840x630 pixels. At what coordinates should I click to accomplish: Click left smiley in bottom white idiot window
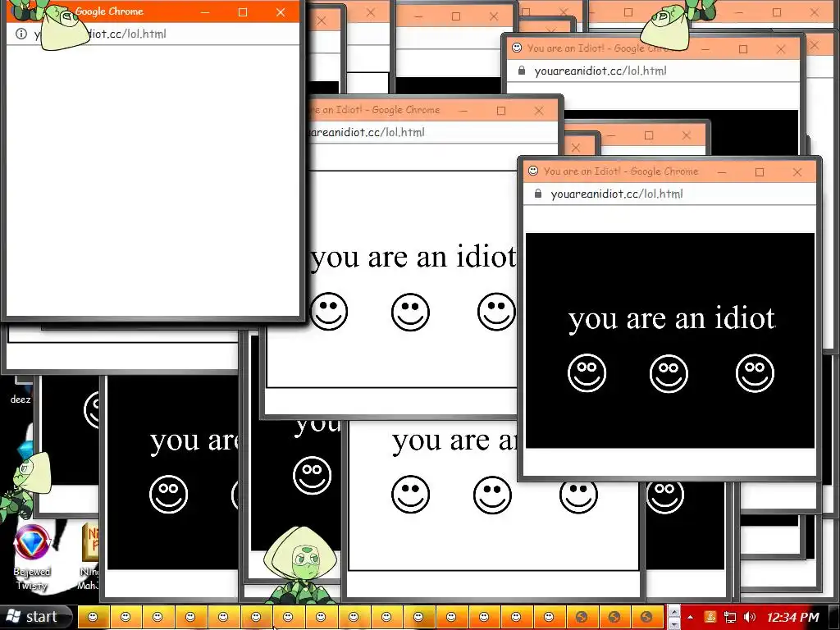(x=410, y=495)
